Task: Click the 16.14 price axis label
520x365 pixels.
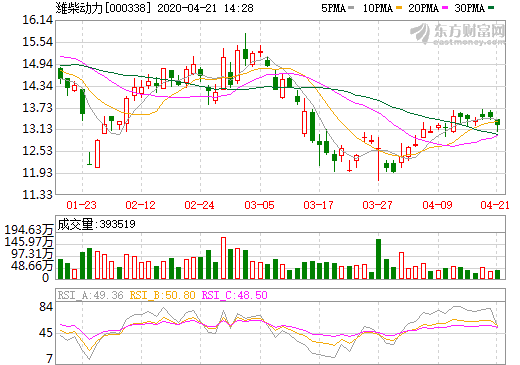Action: 38,20
